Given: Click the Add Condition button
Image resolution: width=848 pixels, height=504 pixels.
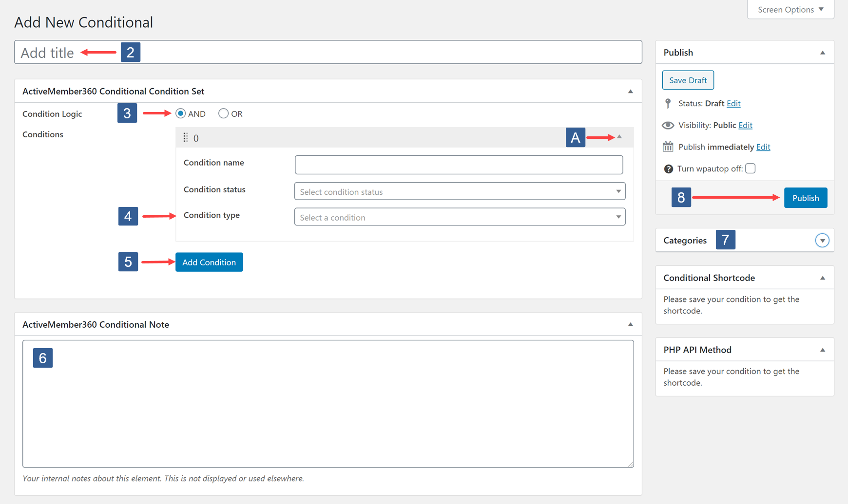Looking at the screenshot, I should click(x=209, y=262).
